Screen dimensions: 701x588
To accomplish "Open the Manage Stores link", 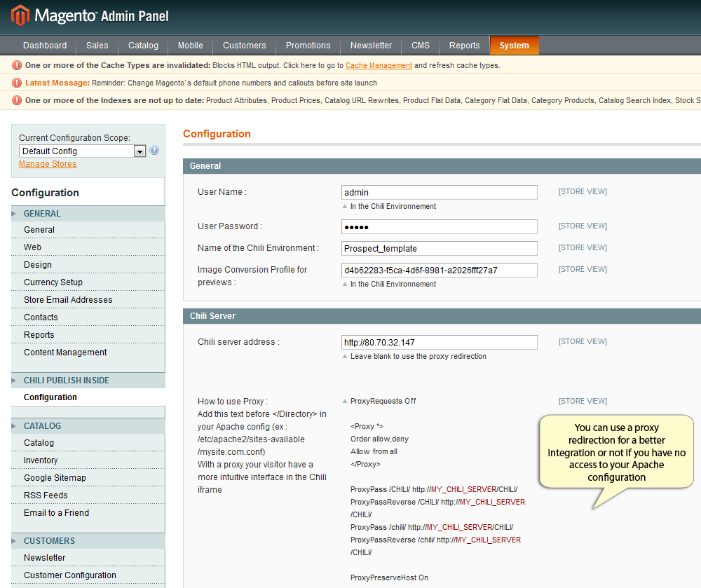I will click(x=48, y=164).
